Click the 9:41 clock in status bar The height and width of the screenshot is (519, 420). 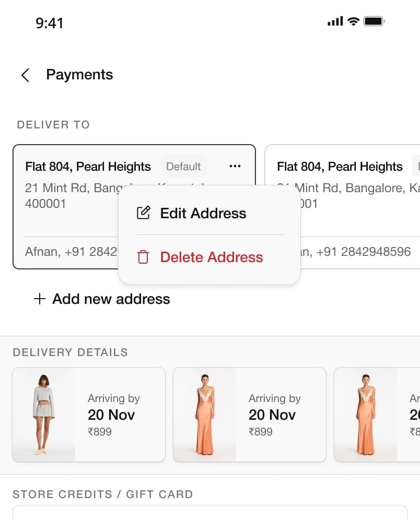pyautogui.click(x=49, y=23)
